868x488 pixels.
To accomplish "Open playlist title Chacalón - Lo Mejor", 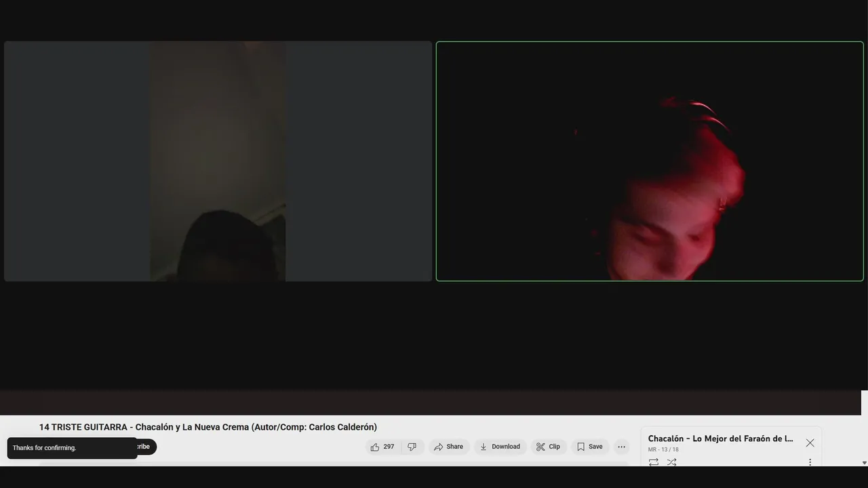I will [x=720, y=439].
